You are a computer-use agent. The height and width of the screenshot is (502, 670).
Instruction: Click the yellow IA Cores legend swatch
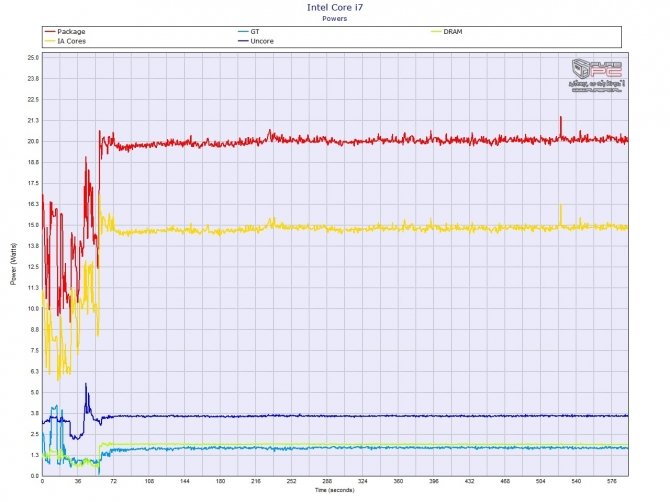coord(50,41)
